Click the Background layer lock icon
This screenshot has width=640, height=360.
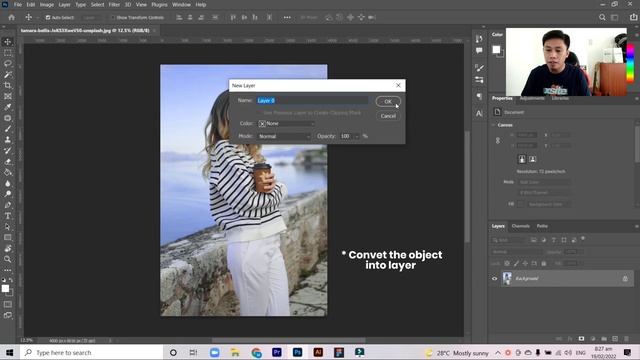click(x=625, y=279)
